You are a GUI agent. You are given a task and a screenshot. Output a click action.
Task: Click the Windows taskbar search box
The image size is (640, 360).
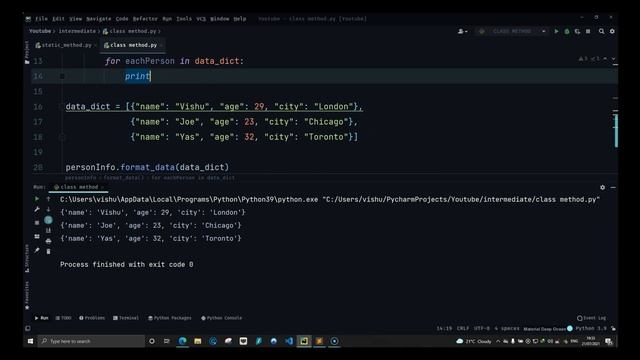click(x=91, y=341)
